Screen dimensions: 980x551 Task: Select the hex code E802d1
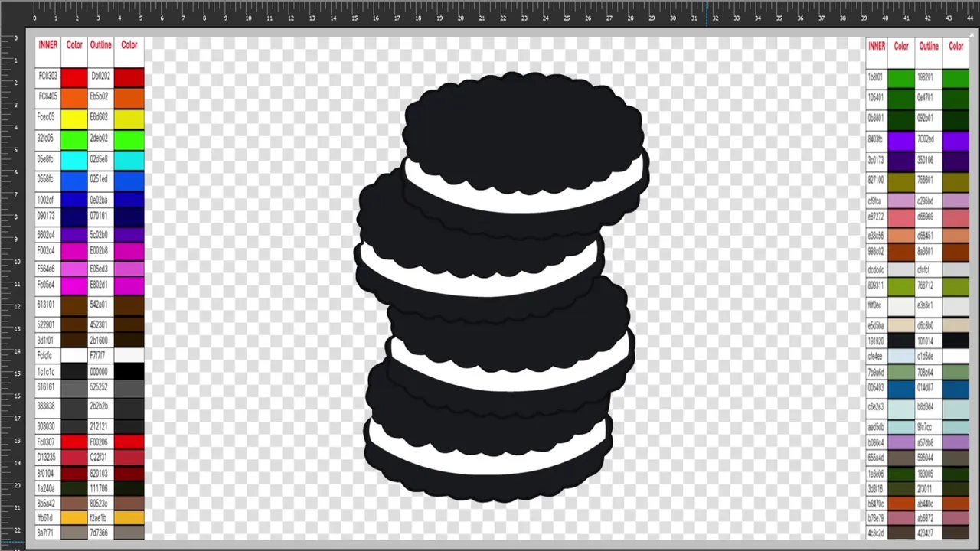pos(99,285)
